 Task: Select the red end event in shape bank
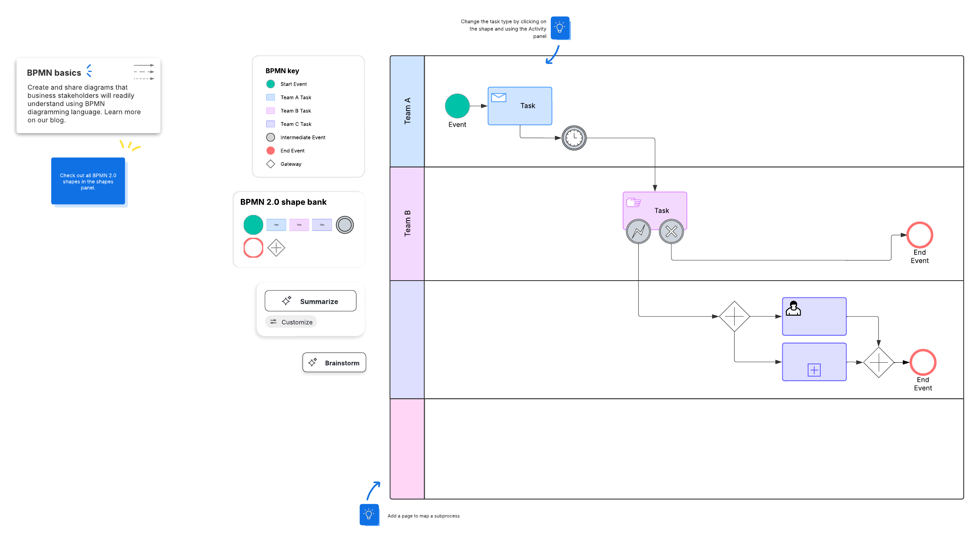pyautogui.click(x=253, y=248)
